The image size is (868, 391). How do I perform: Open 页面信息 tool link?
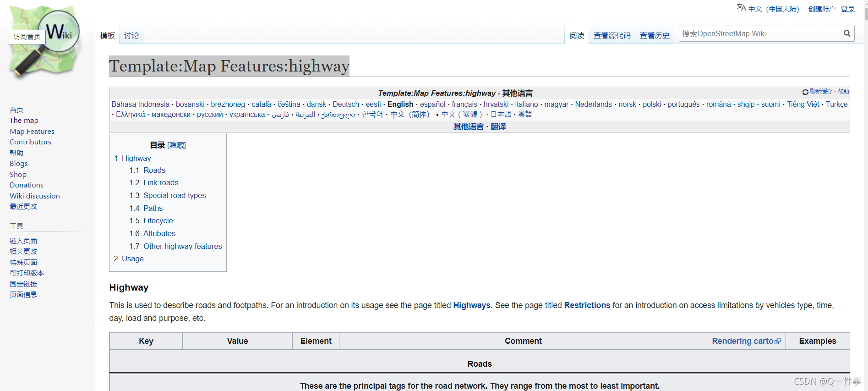pyautogui.click(x=23, y=294)
